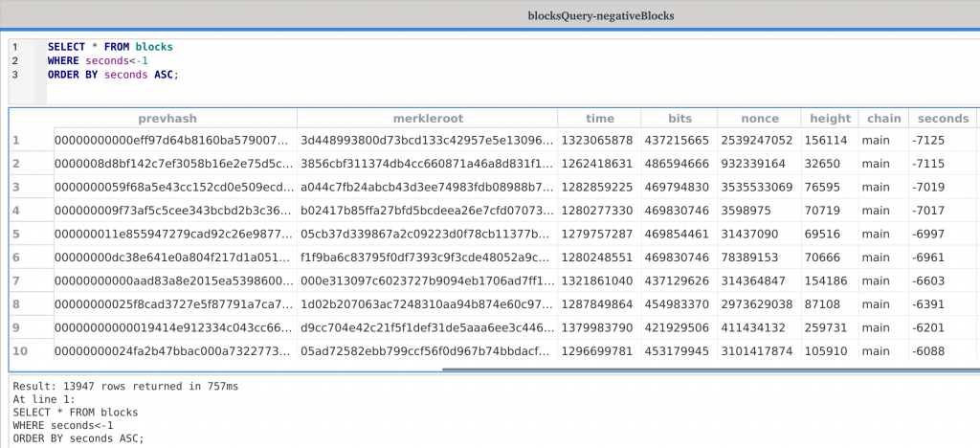Click the time column header
Screen dimensions: 980x448
point(599,119)
